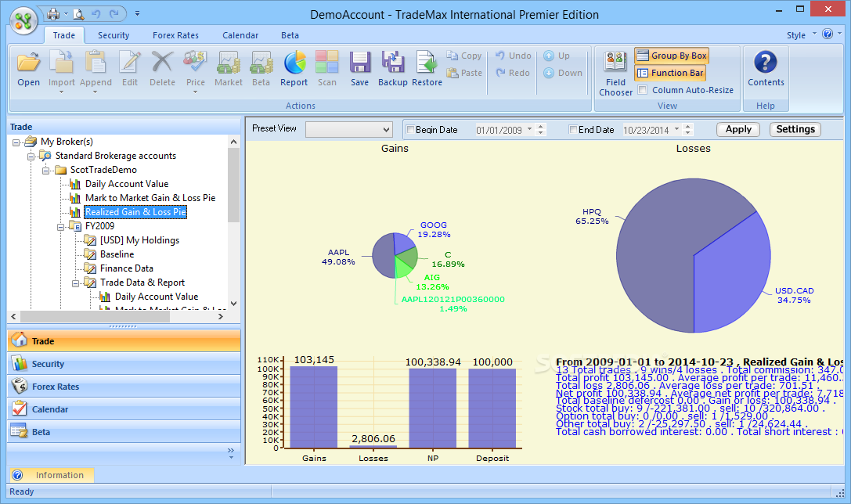Screen dimensions: 851x504
Task: Enable Column Auto-Resize checkbox
Action: (x=643, y=90)
